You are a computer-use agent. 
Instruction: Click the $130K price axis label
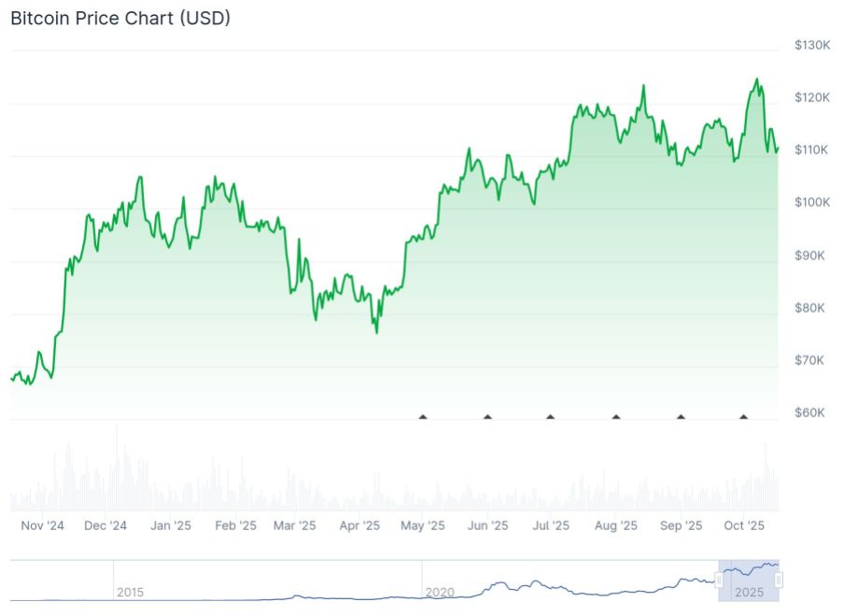point(812,45)
